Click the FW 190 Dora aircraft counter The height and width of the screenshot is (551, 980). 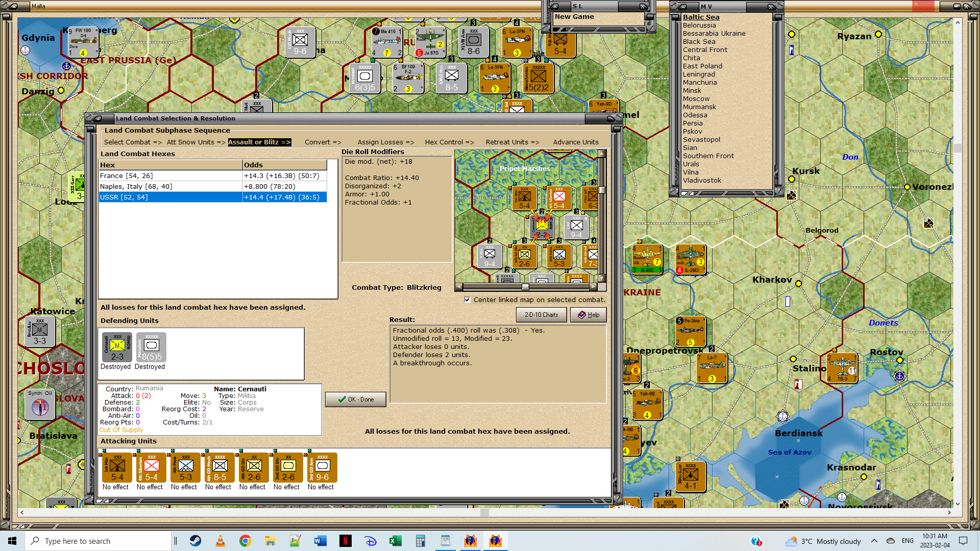(x=83, y=42)
